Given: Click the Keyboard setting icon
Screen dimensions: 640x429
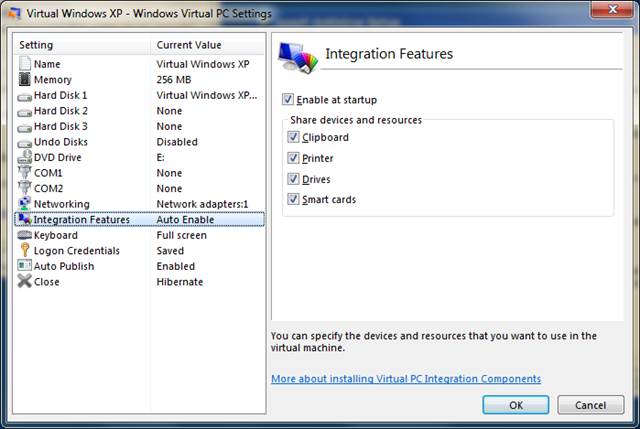Looking at the screenshot, I should point(24,235).
